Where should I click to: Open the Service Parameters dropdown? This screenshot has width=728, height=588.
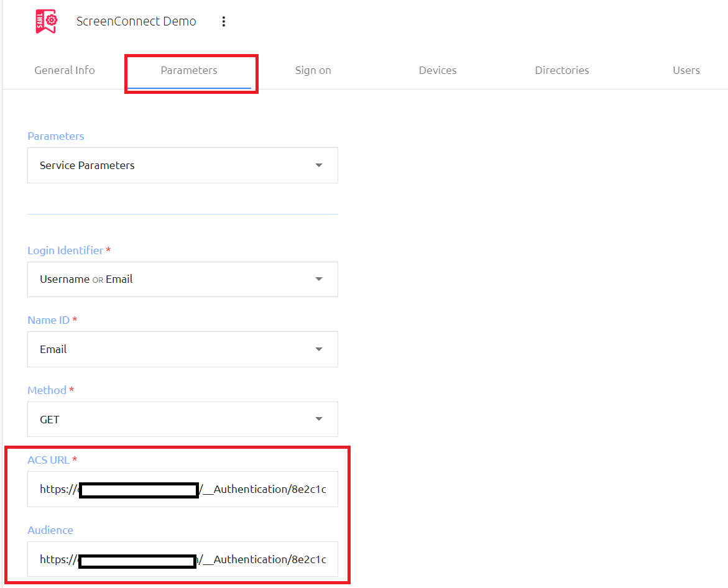tap(182, 165)
